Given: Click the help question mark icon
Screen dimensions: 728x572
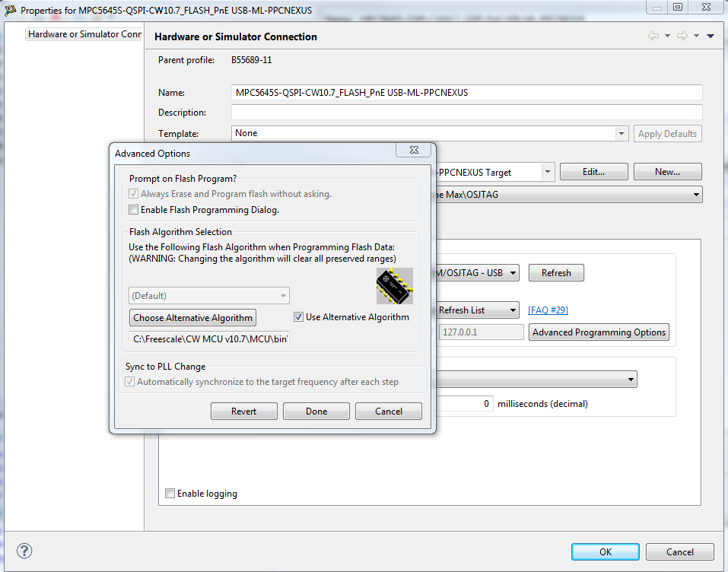Looking at the screenshot, I should [24, 551].
